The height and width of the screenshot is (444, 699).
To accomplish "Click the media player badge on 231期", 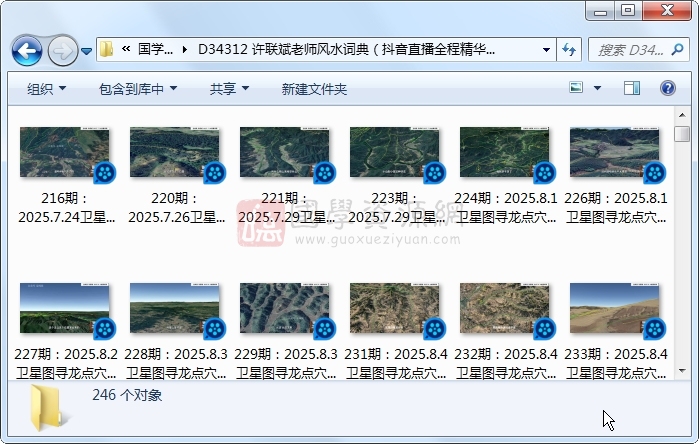I will tap(434, 329).
